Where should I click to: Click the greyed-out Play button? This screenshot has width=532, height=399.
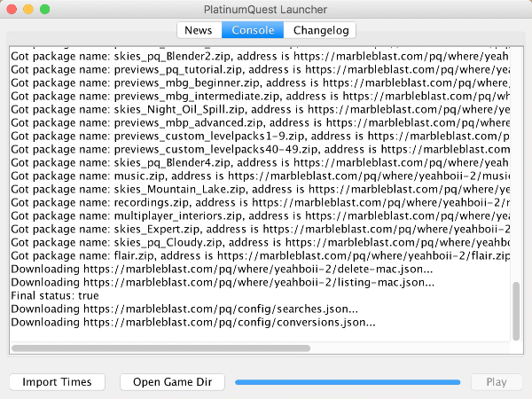pos(497,382)
